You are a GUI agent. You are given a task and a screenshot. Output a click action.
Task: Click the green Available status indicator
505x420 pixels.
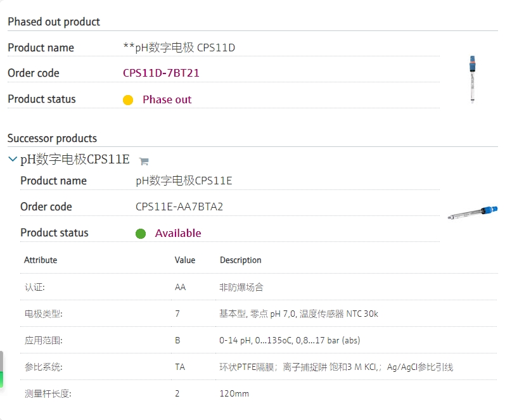(141, 234)
